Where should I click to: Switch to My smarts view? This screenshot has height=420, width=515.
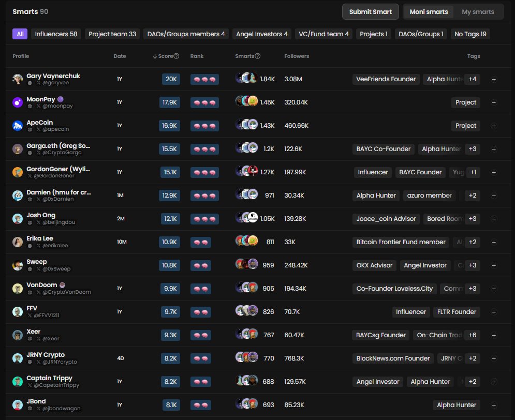click(478, 12)
